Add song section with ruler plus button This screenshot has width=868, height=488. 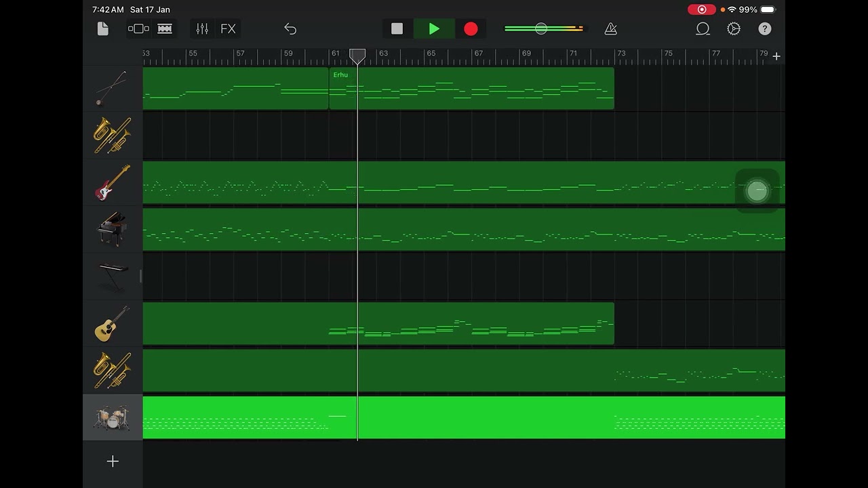point(776,56)
